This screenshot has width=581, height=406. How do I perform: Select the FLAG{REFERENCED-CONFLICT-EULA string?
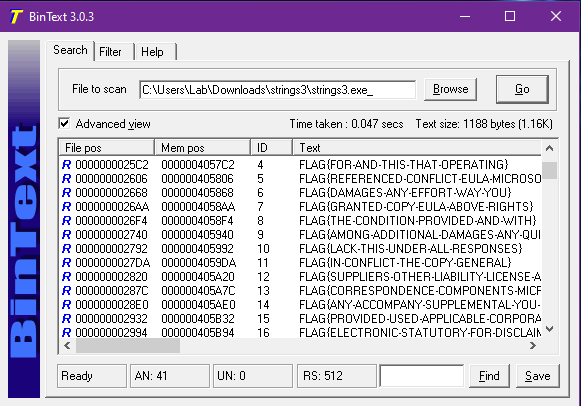coord(420,179)
